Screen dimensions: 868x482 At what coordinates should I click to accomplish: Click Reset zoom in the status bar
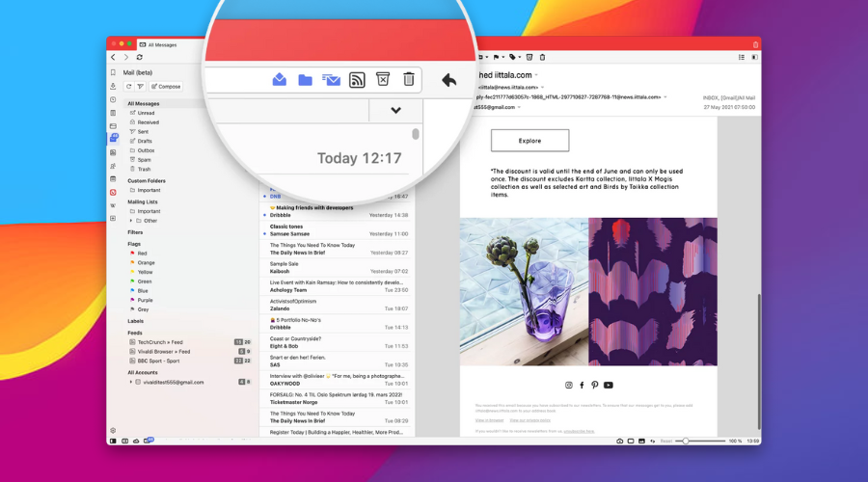[x=666, y=442]
